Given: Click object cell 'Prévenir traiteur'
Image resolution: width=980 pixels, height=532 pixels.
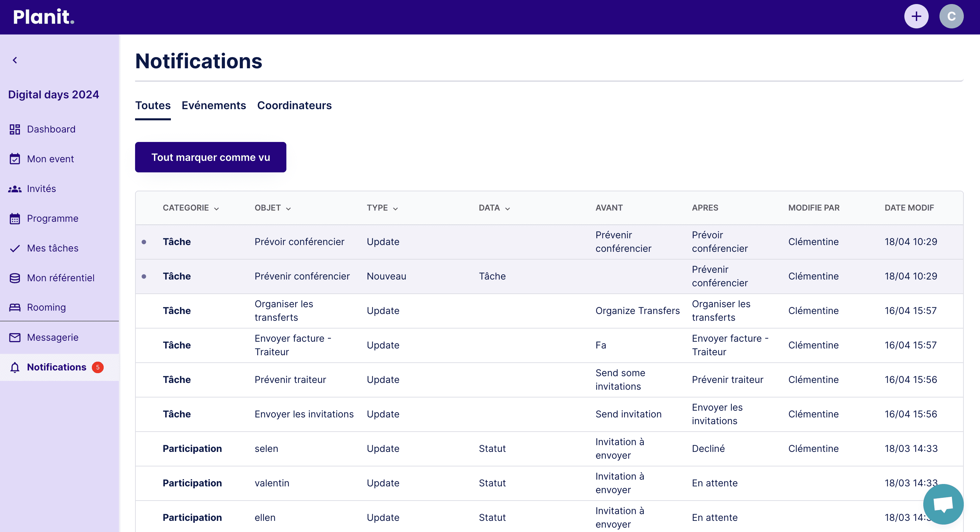Looking at the screenshot, I should click(290, 380).
